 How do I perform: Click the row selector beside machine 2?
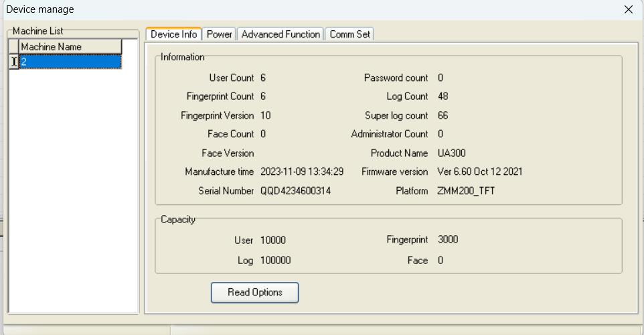(x=13, y=62)
